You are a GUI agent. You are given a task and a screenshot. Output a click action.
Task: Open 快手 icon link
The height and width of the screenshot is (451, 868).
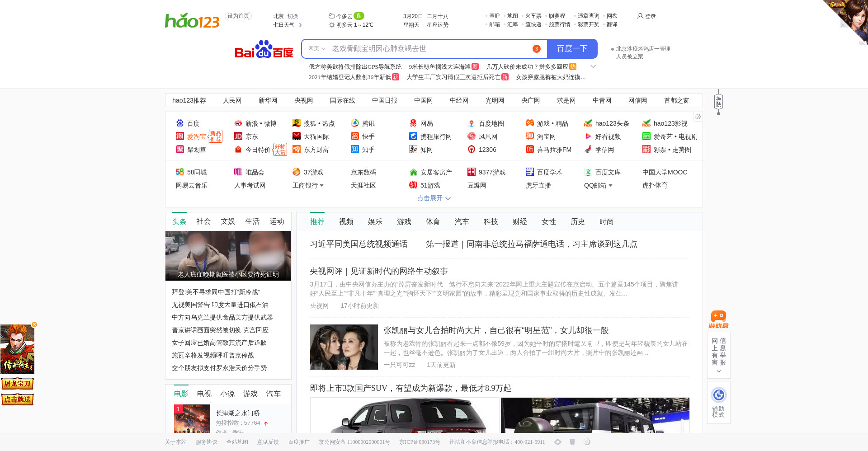coord(354,136)
